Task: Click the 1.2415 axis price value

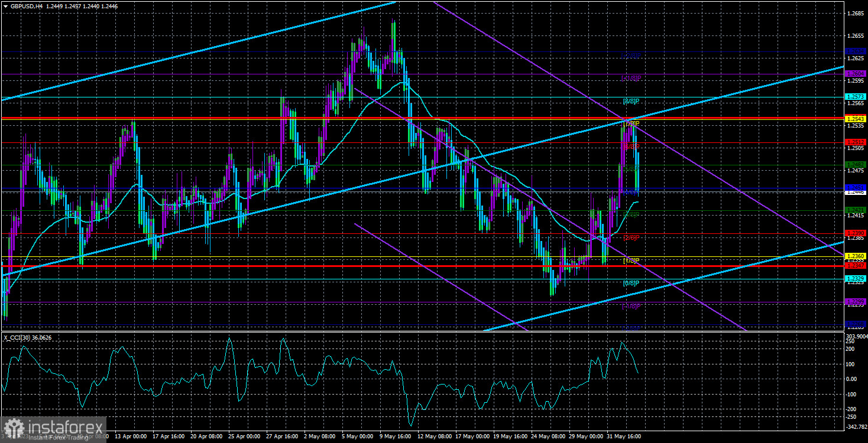Action: 856,216
